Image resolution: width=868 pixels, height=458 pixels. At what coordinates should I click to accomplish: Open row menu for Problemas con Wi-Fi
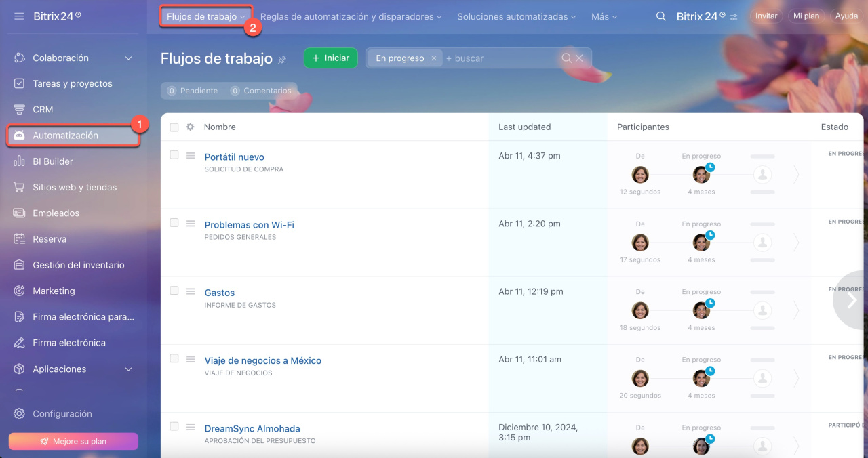coord(191,224)
